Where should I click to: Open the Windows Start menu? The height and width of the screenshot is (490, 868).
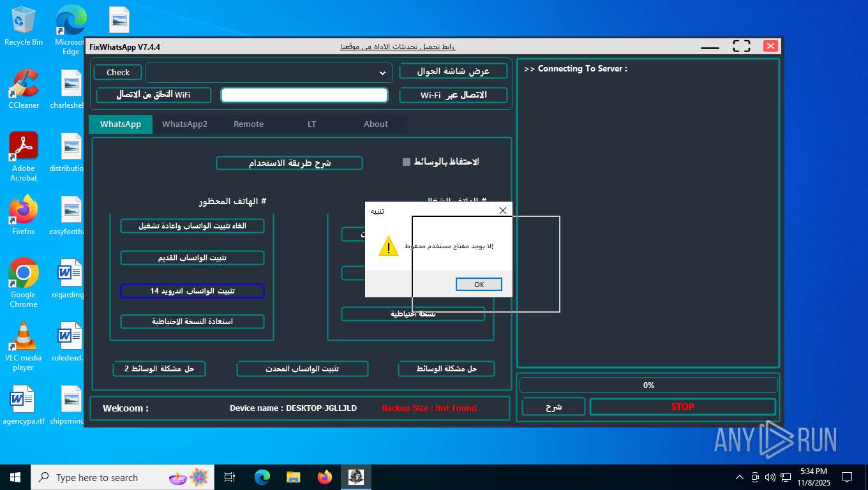[15, 477]
